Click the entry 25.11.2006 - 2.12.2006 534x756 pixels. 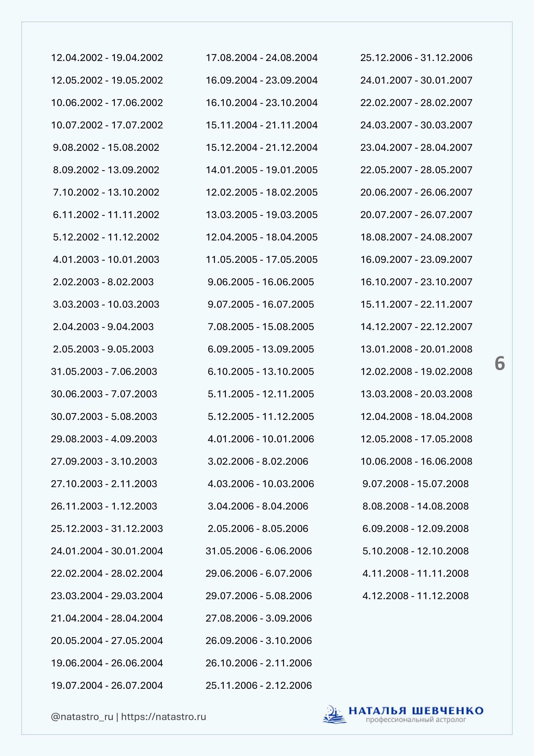pyautogui.click(x=259, y=685)
